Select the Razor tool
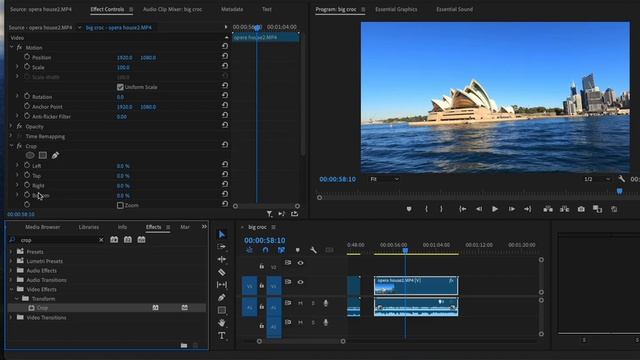Viewport: 640px width, 360px height. click(222, 272)
